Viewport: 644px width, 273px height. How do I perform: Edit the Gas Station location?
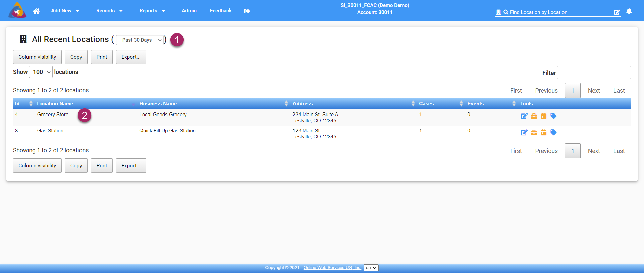tap(524, 133)
